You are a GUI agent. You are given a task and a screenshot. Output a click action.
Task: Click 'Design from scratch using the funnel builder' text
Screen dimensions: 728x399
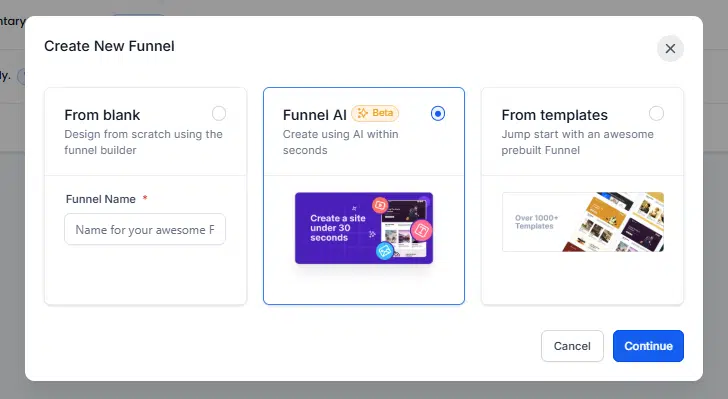pos(143,142)
